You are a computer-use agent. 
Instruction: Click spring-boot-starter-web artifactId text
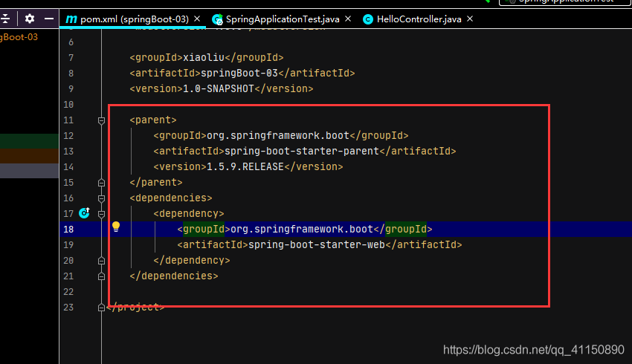317,244
